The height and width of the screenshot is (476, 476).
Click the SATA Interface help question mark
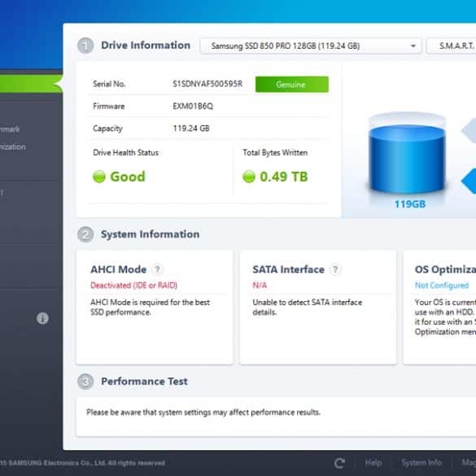pos(335,269)
